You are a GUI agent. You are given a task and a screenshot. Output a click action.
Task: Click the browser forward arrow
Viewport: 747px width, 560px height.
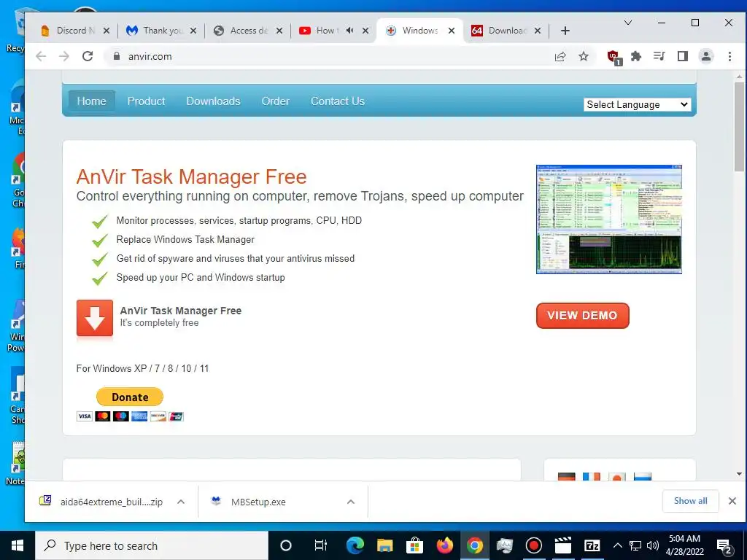64,56
